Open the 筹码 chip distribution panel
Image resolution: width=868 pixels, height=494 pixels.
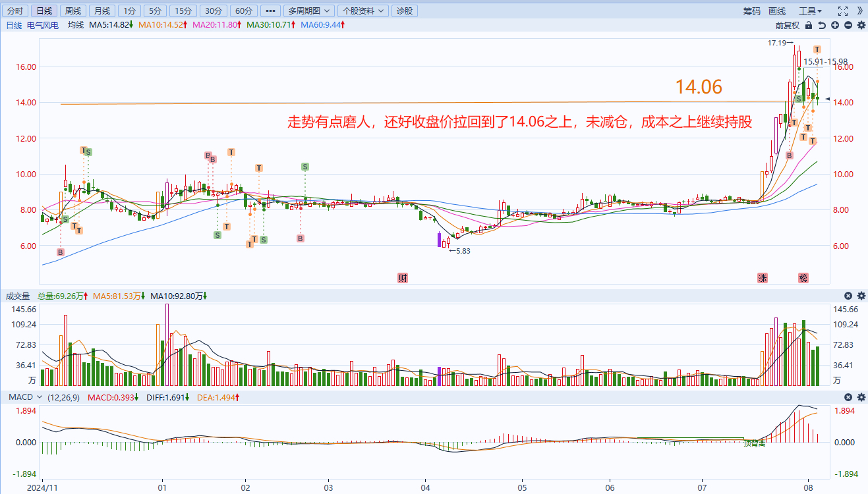pyautogui.click(x=752, y=11)
